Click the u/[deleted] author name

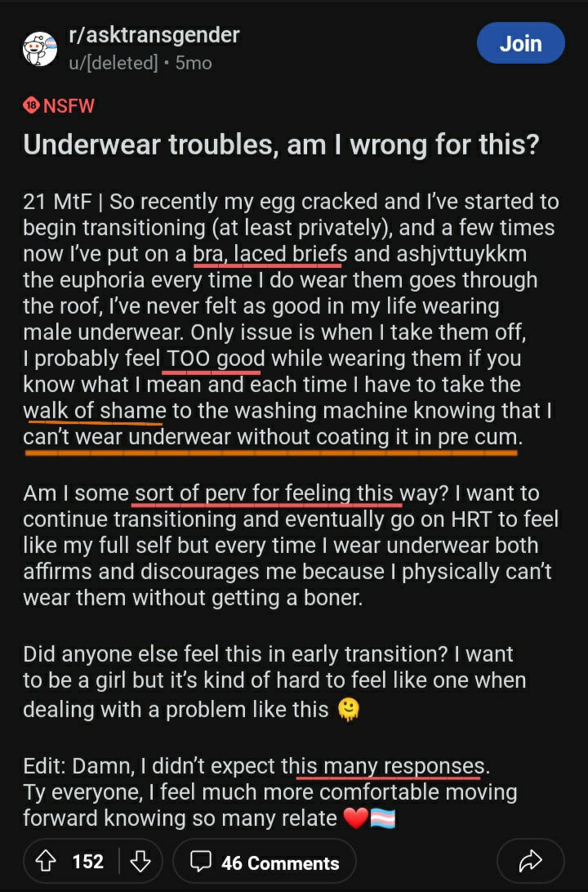[x=114, y=63]
